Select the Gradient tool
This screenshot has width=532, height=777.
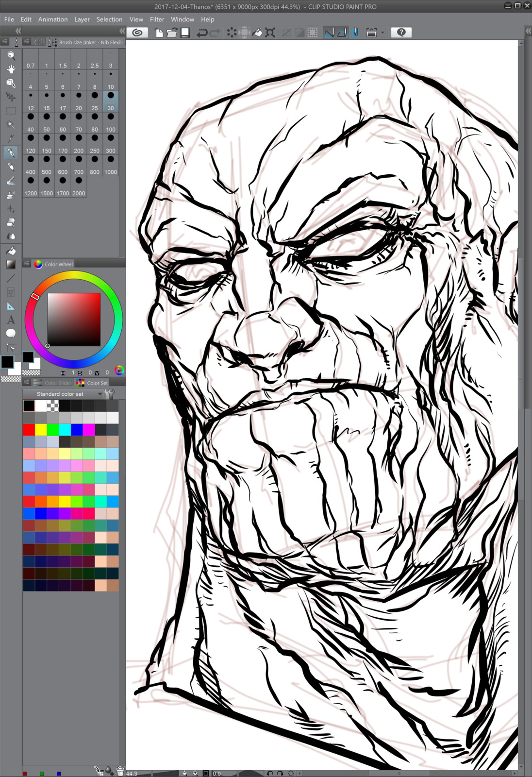click(x=11, y=265)
